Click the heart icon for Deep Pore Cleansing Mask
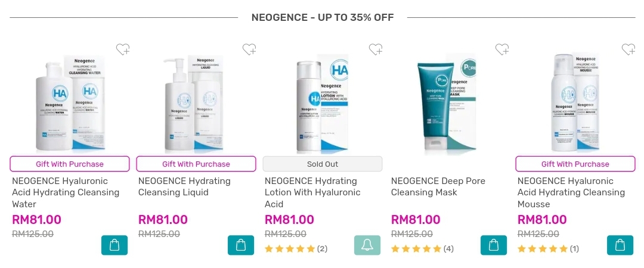 click(x=502, y=49)
